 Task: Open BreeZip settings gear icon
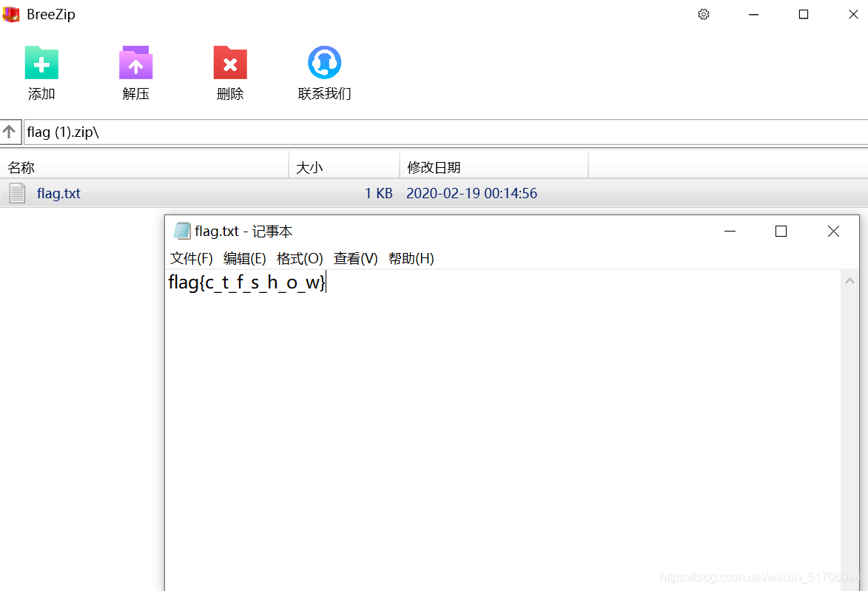click(x=704, y=14)
